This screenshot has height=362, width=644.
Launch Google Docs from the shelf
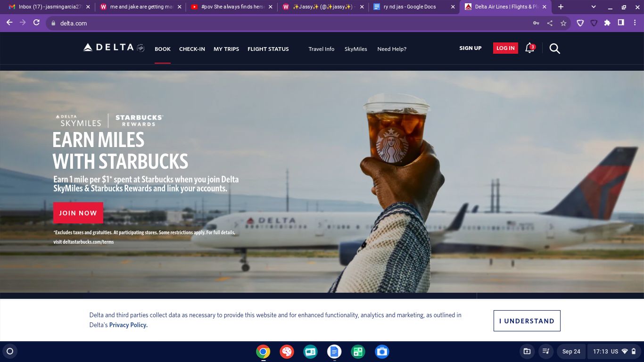pos(334,352)
